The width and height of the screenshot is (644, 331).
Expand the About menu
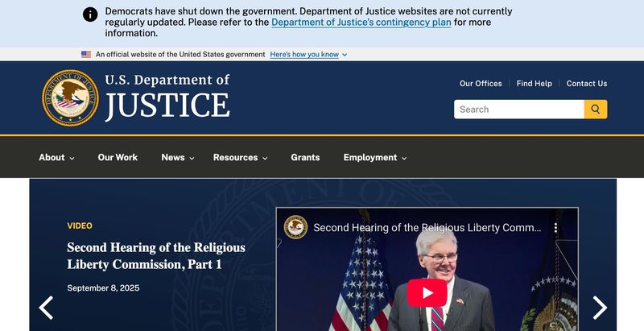pos(56,157)
